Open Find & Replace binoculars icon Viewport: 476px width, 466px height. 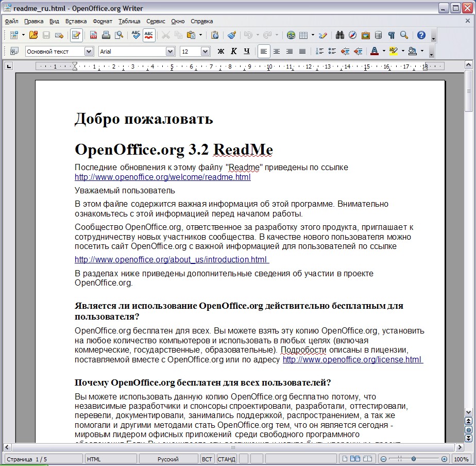click(x=339, y=35)
